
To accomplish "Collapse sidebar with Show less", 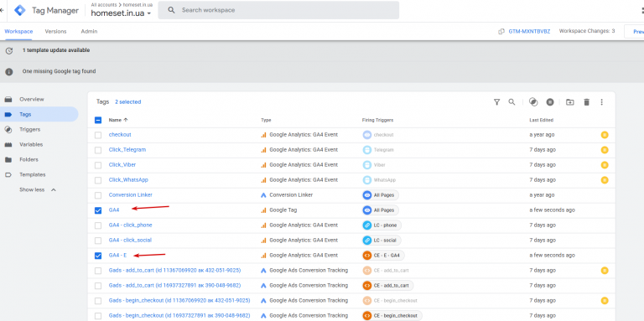I will (38, 190).
